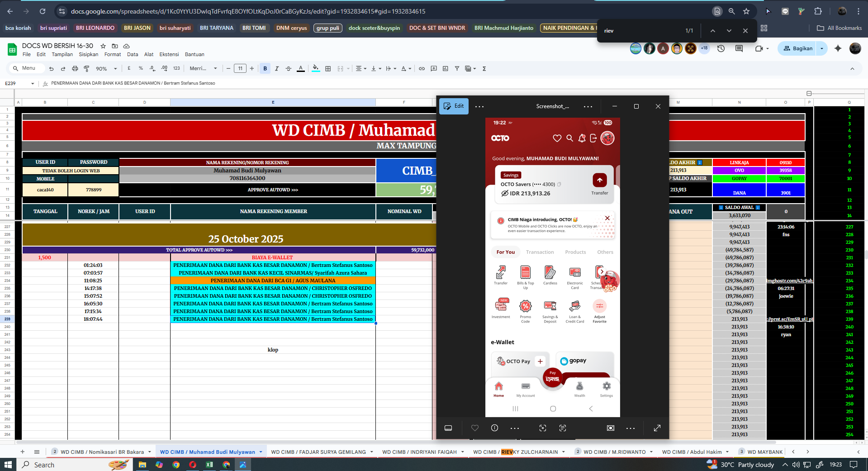Open version history clock icon

pos(721,48)
